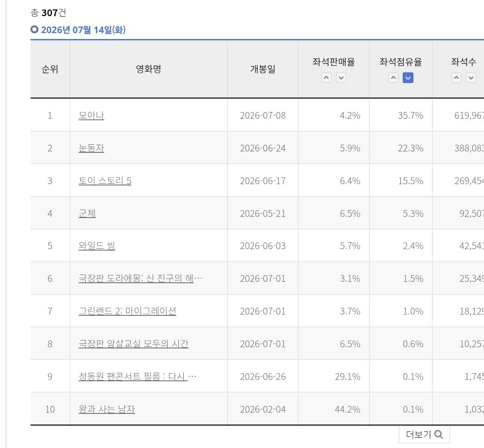Open the movie link 토이 스토리 5
Image resolution: width=484 pixels, height=448 pixels.
coord(105,181)
